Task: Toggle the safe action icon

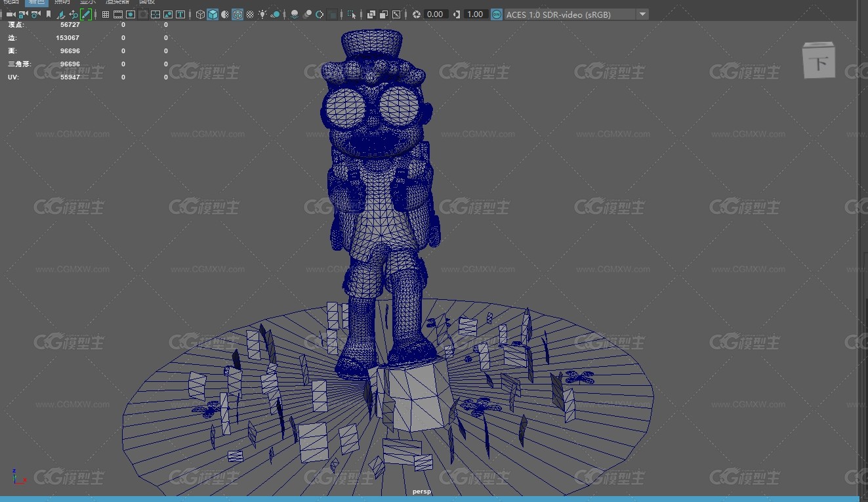Action: (168, 14)
